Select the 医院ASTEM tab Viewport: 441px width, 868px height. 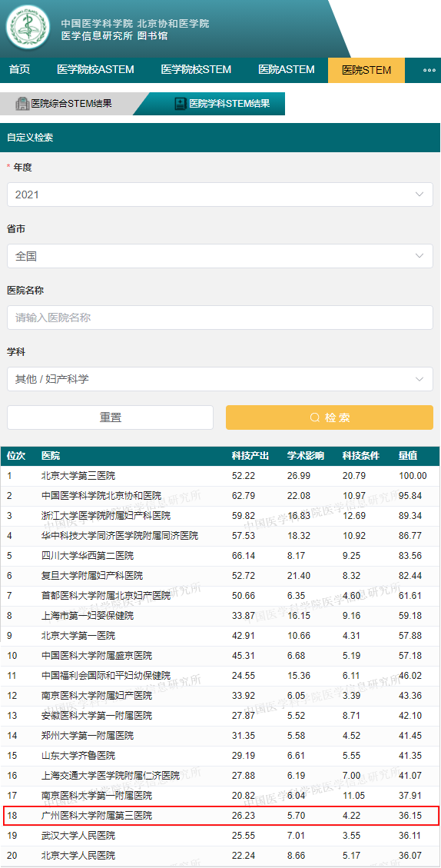[x=287, y=70]
